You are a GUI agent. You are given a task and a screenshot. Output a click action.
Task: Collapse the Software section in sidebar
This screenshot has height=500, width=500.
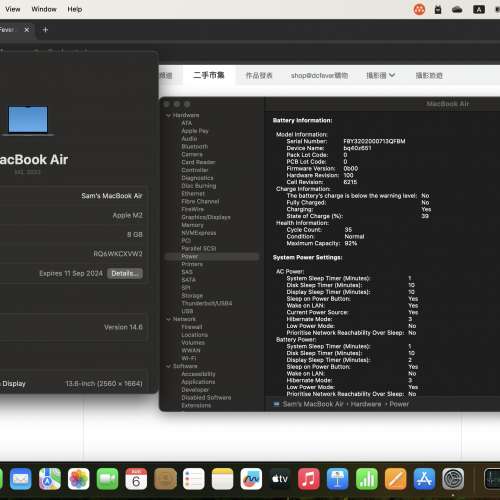coord(168,366)
